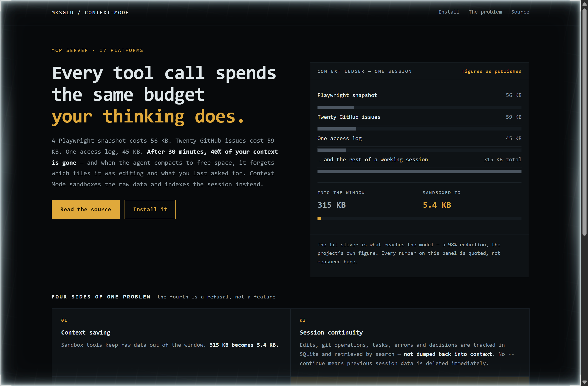Click the 'Playwright snapshot' row label

tap(347, 95)
